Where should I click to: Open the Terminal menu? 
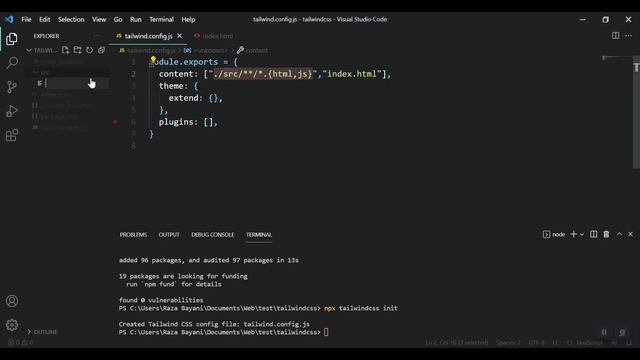[x=161, y=19]
